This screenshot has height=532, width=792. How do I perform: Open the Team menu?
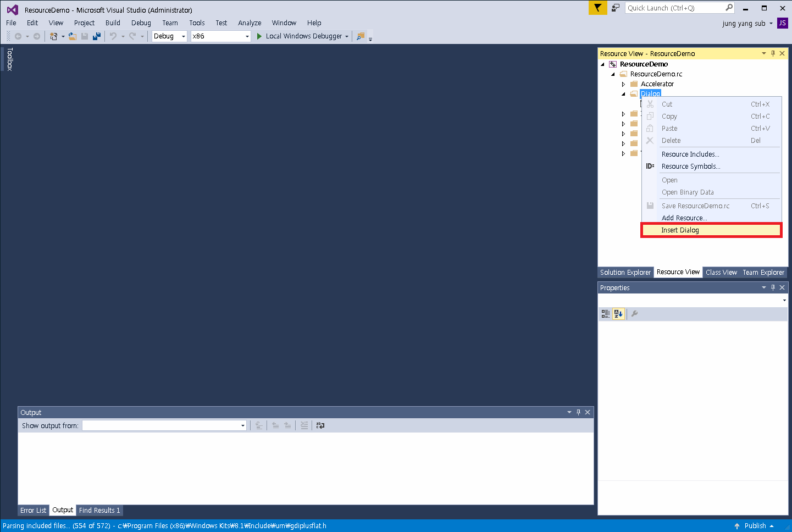tap(170, 23)
